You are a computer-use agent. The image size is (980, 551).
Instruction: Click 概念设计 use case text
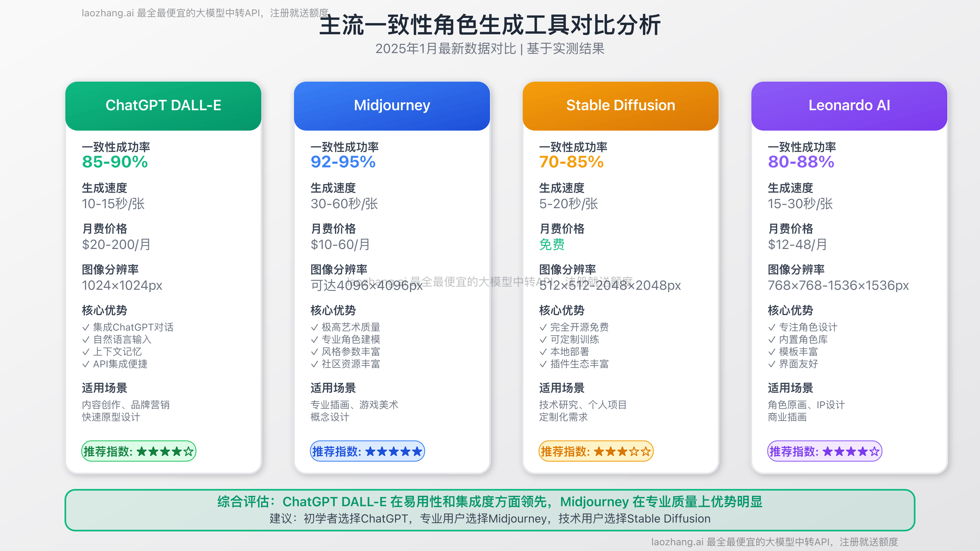tap(330, 417)
